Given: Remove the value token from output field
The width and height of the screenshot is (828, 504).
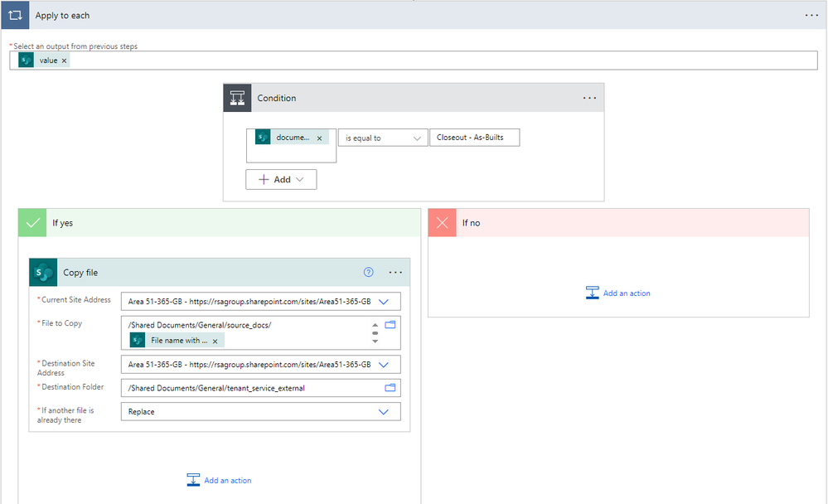Looking at the screenshot, I should click(x=64, y=61).
